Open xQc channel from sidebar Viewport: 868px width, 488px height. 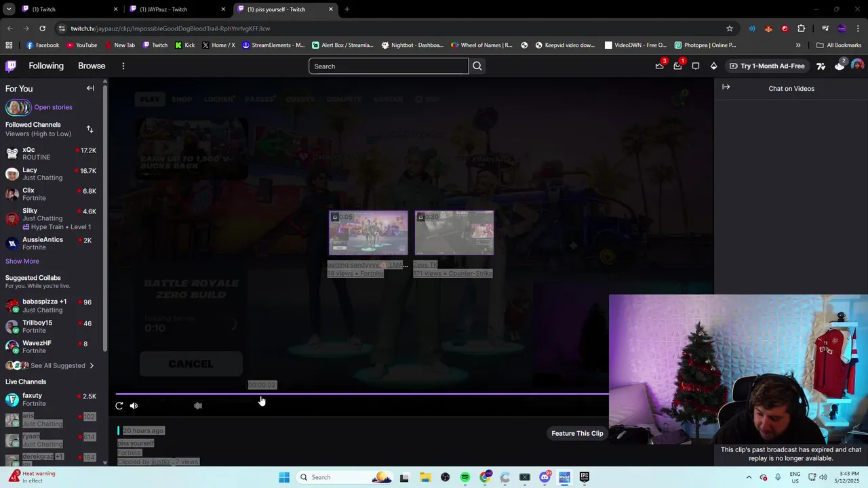click(x=52, y=153)
